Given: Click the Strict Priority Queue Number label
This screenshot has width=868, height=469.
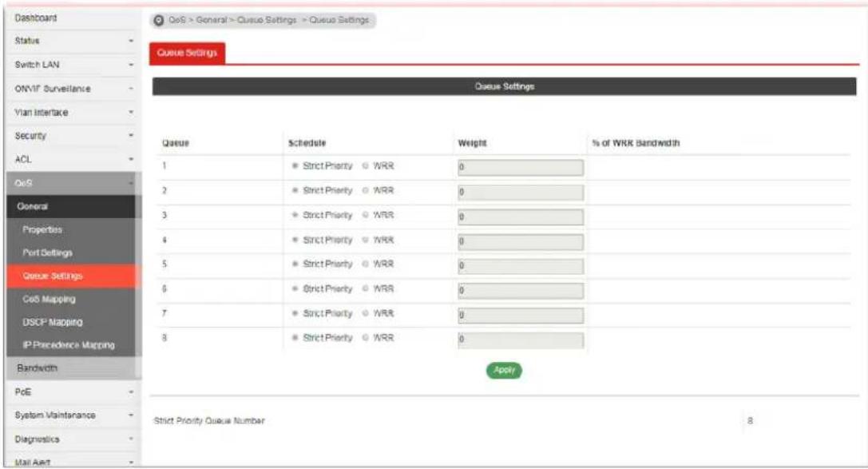Looking at the screenshot, I should (209, 421).
